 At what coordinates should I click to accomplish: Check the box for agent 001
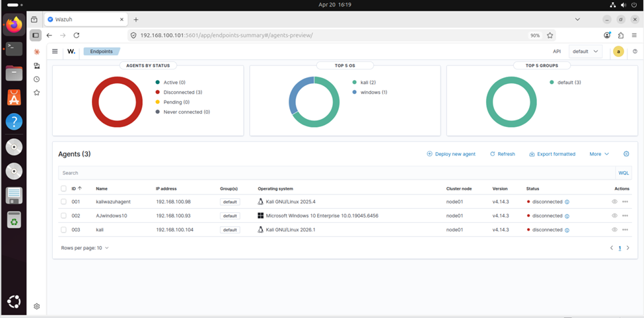pos(63,202)
